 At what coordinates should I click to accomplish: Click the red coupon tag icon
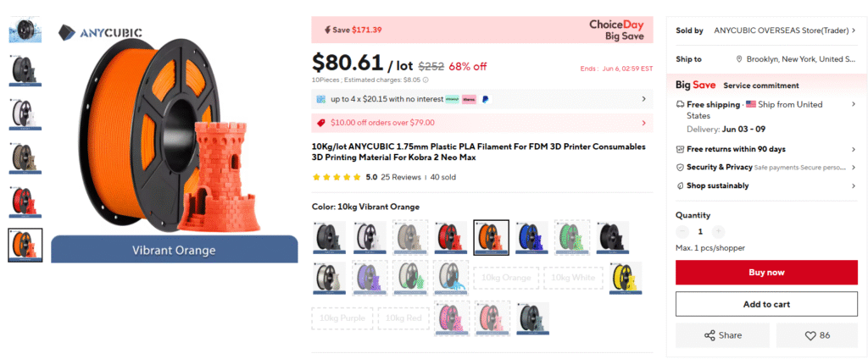[320, 123]
